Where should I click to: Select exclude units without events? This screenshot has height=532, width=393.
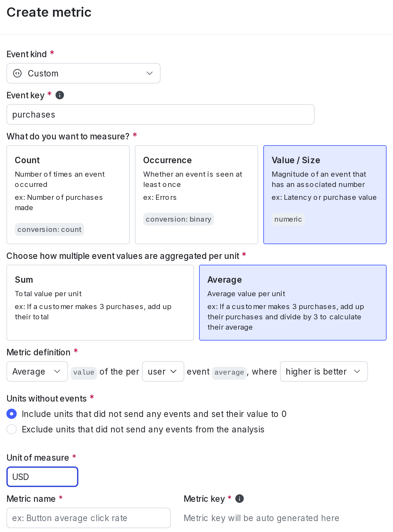point(12,429)
